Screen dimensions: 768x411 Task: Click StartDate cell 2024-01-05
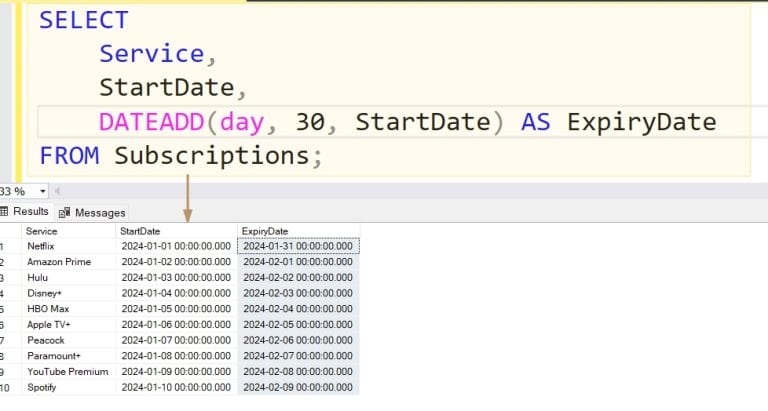point(176,309)
